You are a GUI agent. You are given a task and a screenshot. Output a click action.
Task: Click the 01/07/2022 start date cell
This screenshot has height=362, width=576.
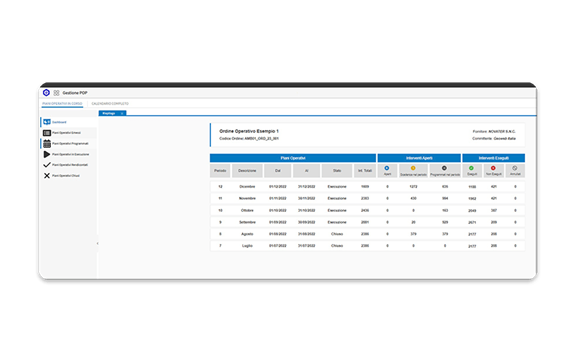click(278, 246)
